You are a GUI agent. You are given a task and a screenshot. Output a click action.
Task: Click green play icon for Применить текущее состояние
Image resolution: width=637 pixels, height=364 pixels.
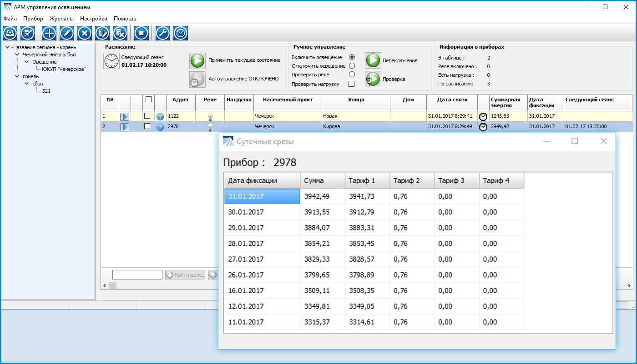tap(197, 60)
